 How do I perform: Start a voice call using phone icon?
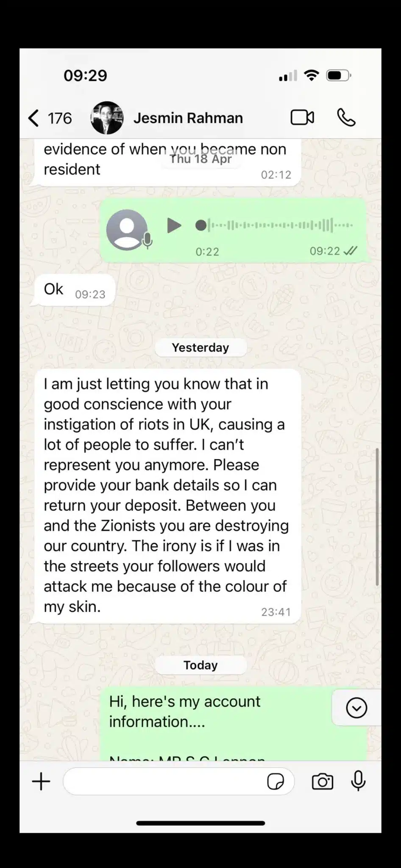pos(346,117)
